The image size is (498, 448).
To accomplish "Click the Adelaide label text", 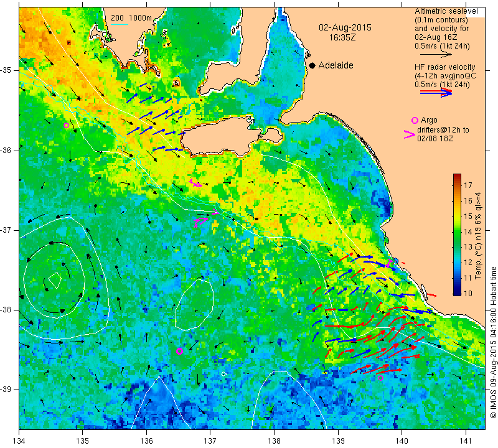I will pos(336,65).
